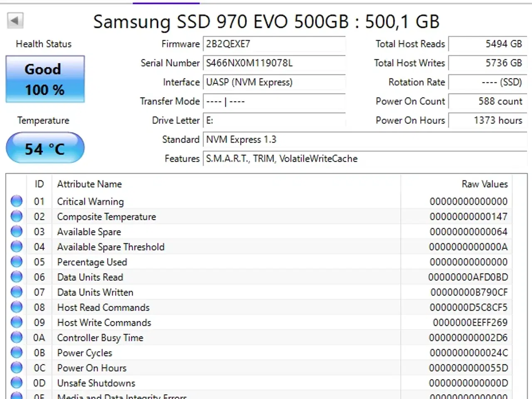Select the Controller Busy Time attribute name
This screenshot has height=399, width=532.
coord(100,338)
